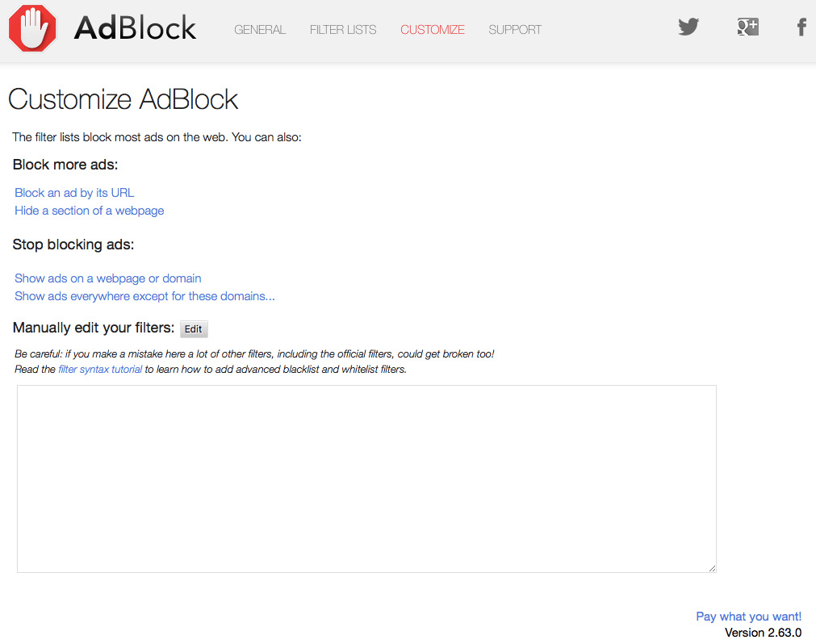Click the AdBlock red stop-hand logo
816x644 pixels.
pos(33,28)
